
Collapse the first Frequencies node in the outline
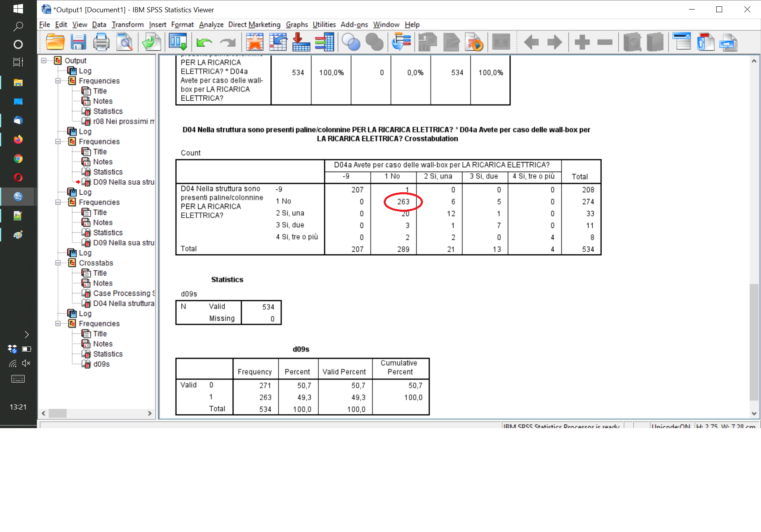(x=58, y=81)
